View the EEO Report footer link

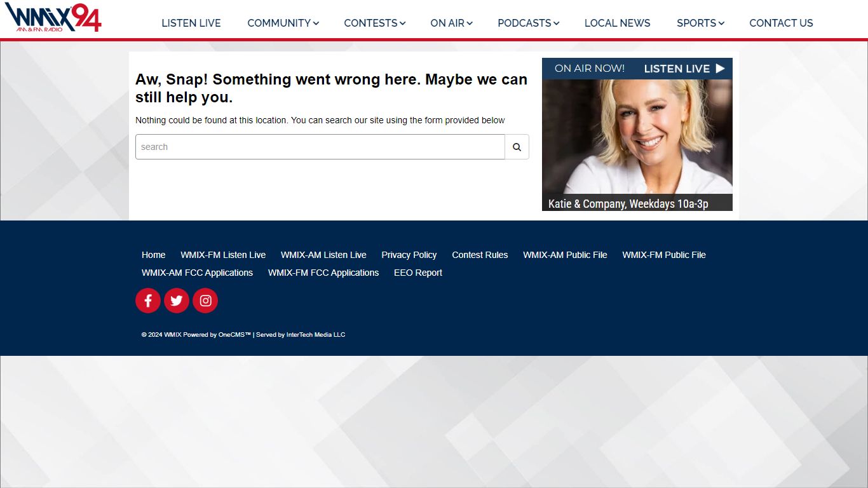click(418, 273)
